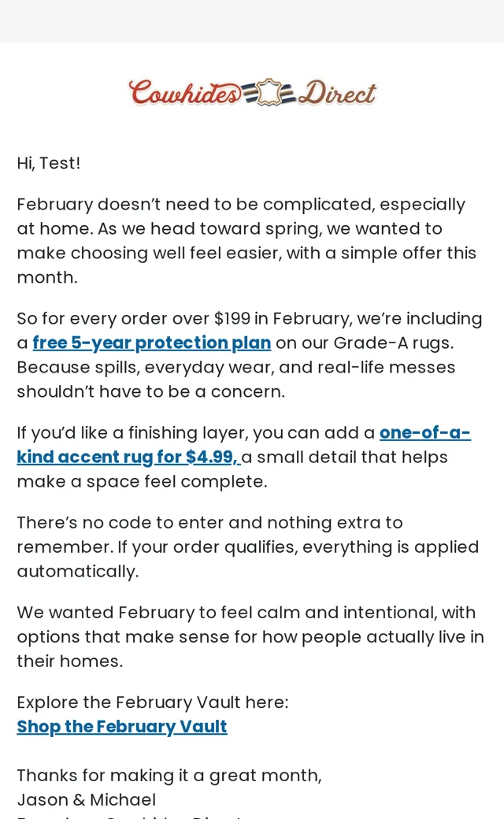The width and height of the screenshot is (504, 819).
Task: Follow the Shop the February Vault link
Action: (122, 727)
